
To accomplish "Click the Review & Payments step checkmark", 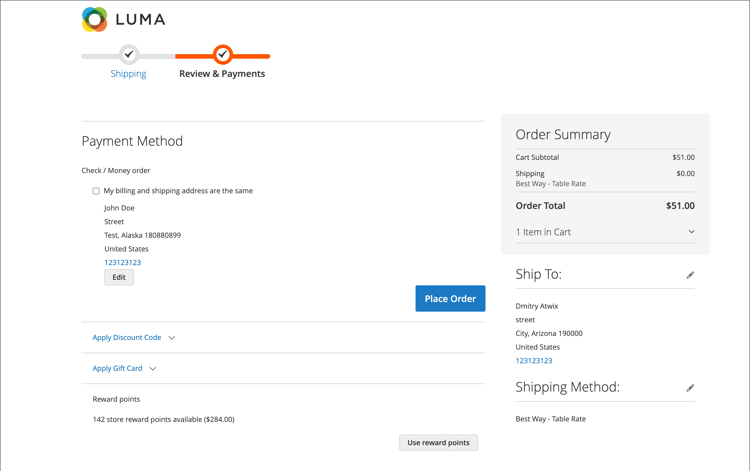I will point(223,55).
